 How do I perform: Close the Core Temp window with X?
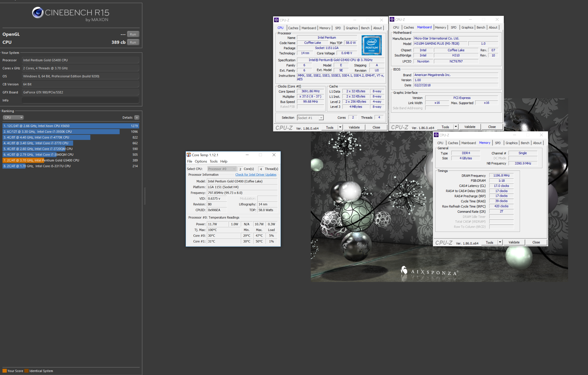coord(274,155)
